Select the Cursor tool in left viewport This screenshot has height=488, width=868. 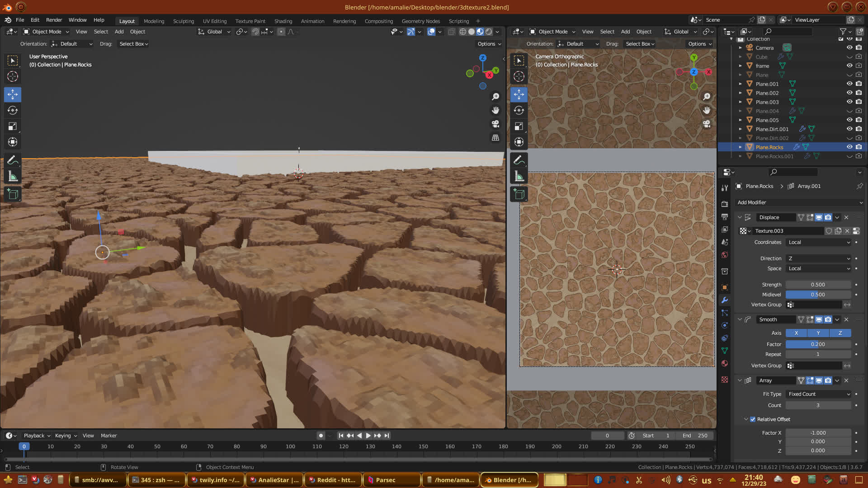click(x=13, y=76)
